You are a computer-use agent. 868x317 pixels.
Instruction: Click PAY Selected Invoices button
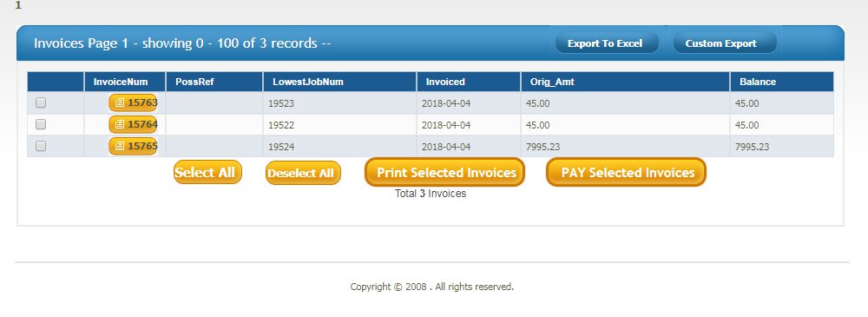626,172
